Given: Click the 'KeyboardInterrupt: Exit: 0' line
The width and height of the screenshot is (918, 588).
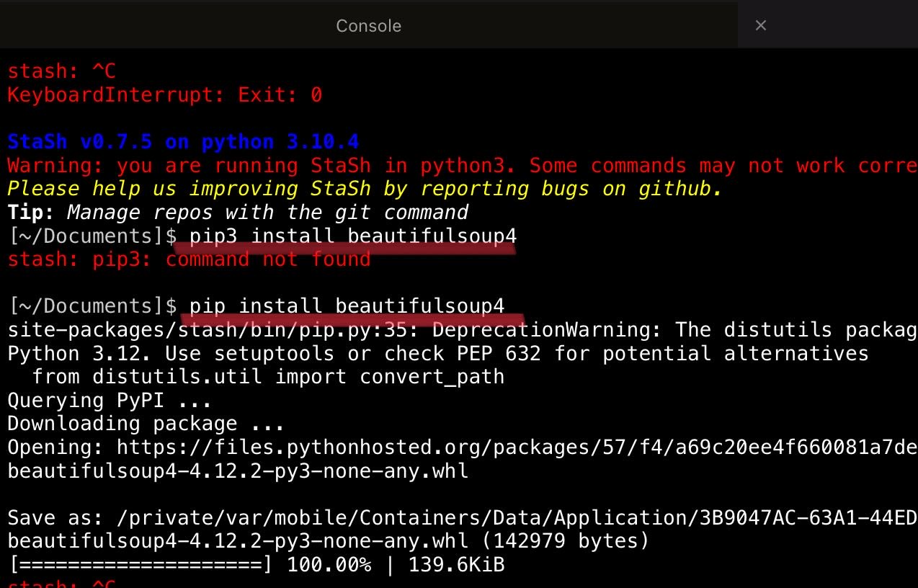Looking at the screenshot, I should click(x=165, y=94).
